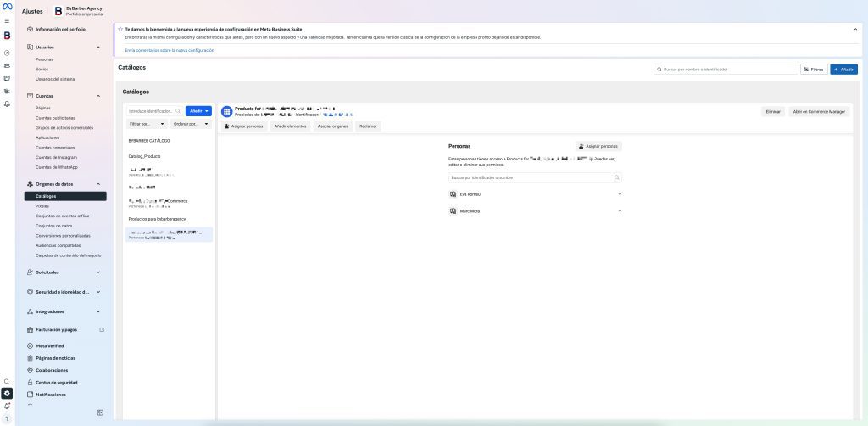The width and height of the screenshot is (868, 426).
Task: Focus the Introduce identificador search field
Action: tap(154, 111)
